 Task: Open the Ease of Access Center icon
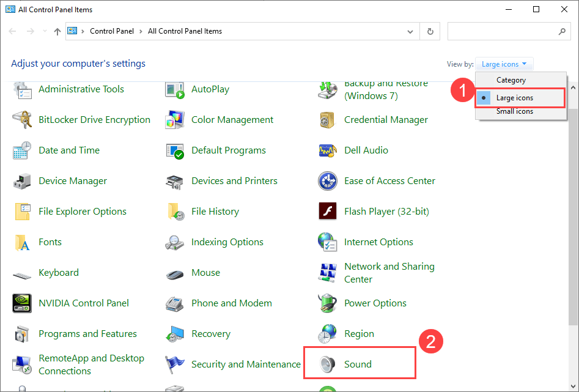(x=328, y=181)
